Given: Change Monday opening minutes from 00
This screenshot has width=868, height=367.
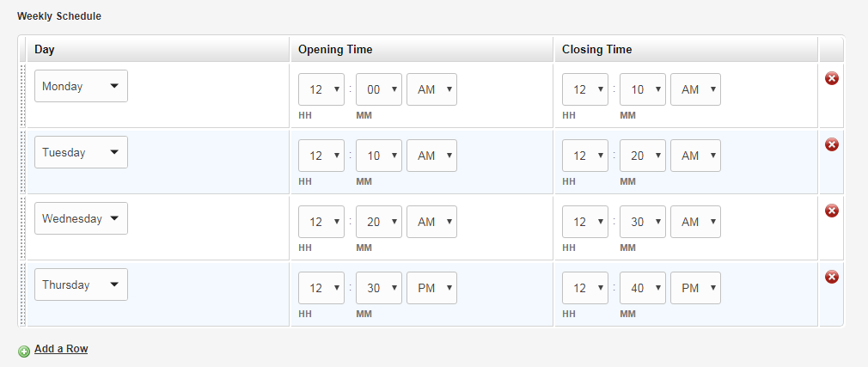Looking at the screenshot, I should (x=379, y=89).
